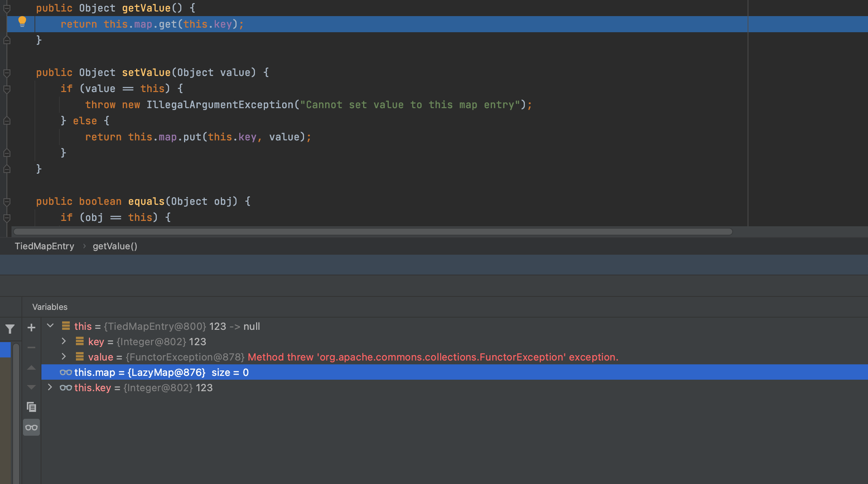Screen dimensions: 868x484
Task: Fold the setValue method with gutter marker
Action: [7, 72]
